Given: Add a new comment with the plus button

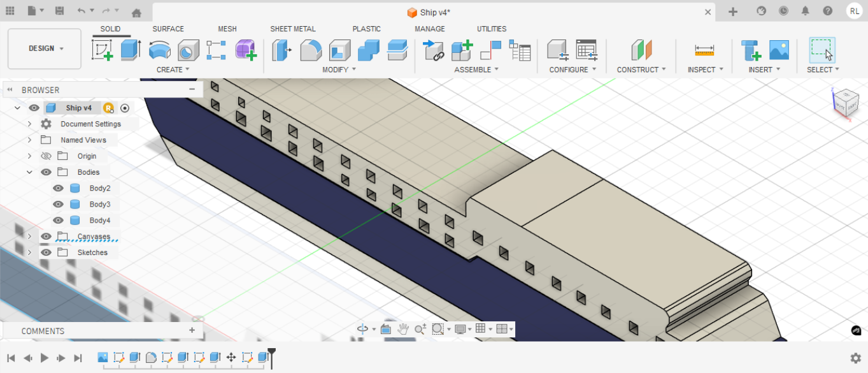Looking at the screenshot, I should point(192,330).
